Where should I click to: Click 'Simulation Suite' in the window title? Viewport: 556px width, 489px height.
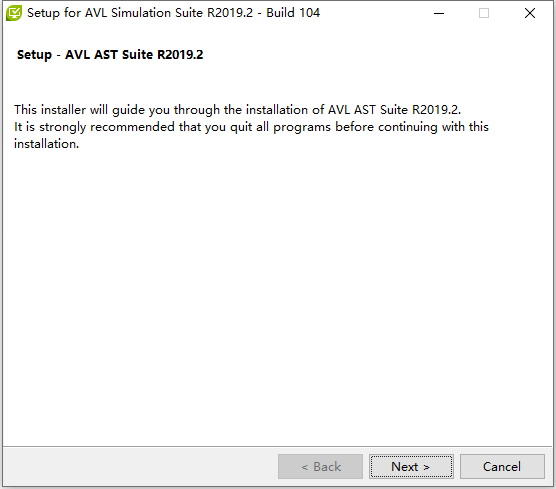tap(157, 13)
